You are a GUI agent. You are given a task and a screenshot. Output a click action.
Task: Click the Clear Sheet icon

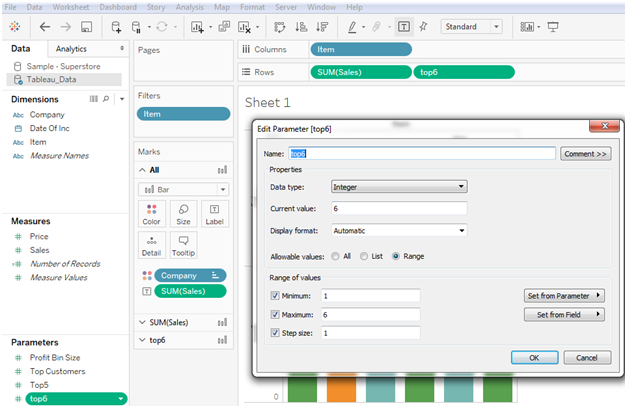pos(244,27)
